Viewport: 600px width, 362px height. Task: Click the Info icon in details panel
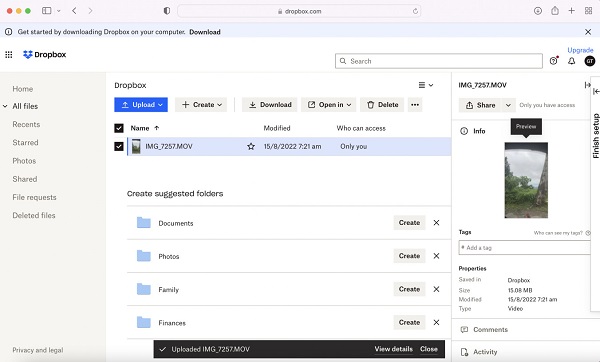[x=464, y=131]
